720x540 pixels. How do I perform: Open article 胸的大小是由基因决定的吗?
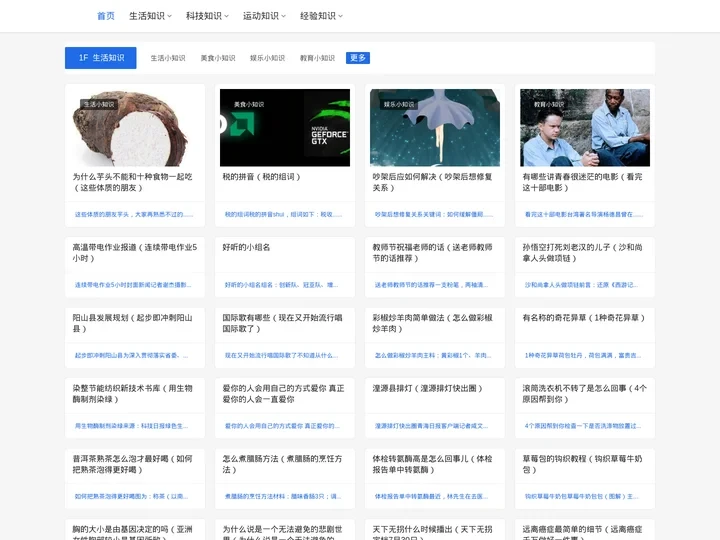pos(133,532)
